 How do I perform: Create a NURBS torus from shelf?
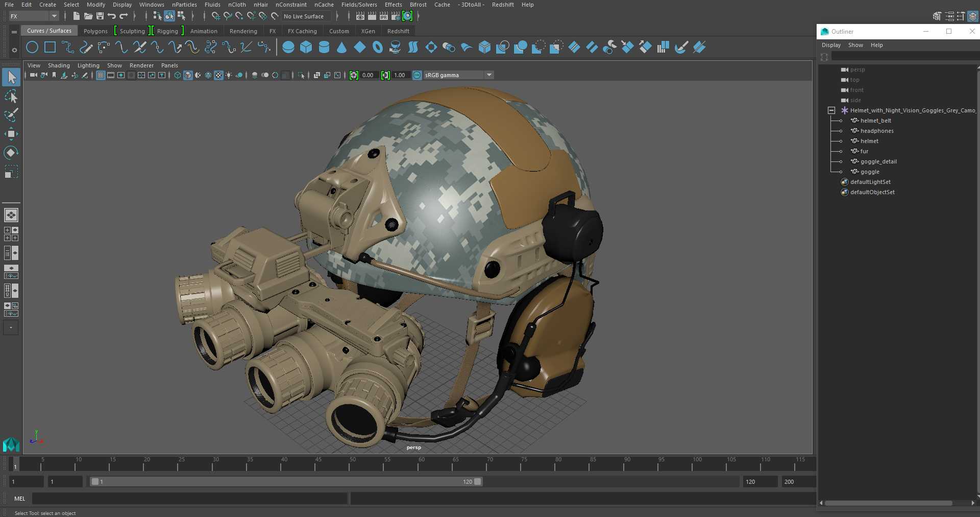tap(378, 48)
